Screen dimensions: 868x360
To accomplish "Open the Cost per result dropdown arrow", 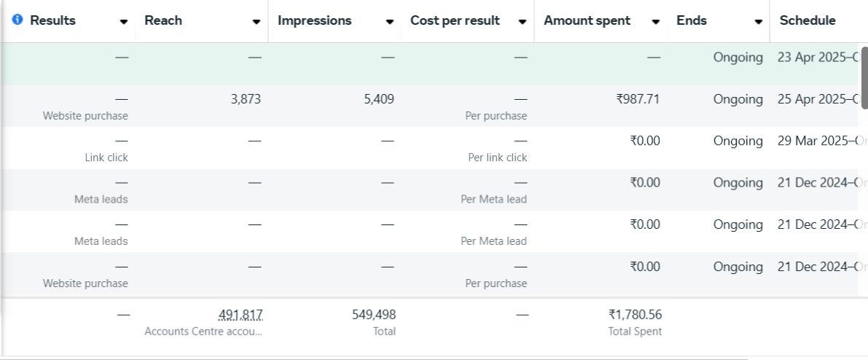I will pyautogui.click(x=523, y=22).
